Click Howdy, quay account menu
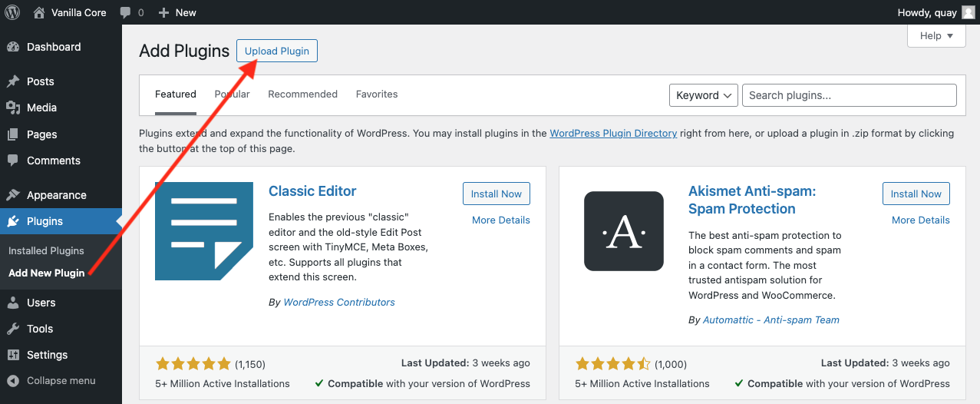Viewport: 980px width, 404px height. (x=935, y=12)
